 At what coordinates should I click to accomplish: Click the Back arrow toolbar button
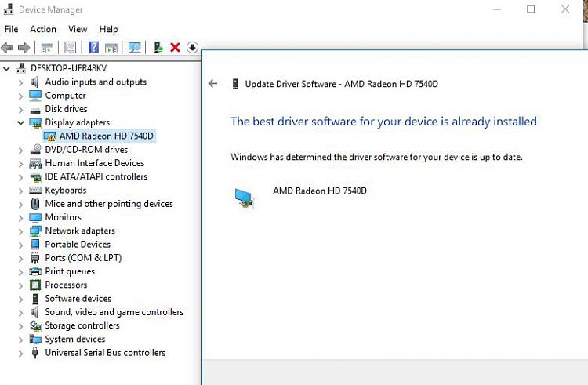pyautogui.click(x=7, y=48)
